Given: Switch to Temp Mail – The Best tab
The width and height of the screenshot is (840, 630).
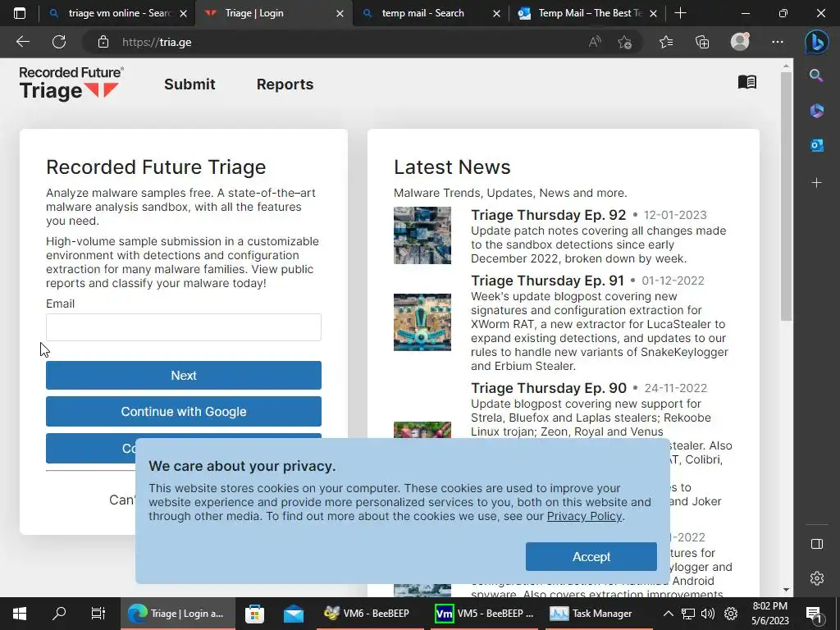Looking at the screenshot, I should (582, 13).
